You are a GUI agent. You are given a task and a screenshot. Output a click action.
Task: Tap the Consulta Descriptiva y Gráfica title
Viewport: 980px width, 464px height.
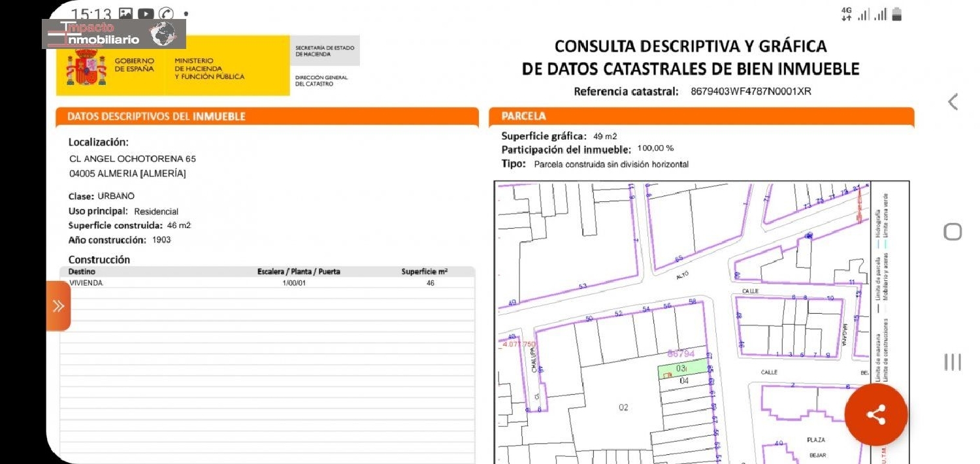point(691,58)
